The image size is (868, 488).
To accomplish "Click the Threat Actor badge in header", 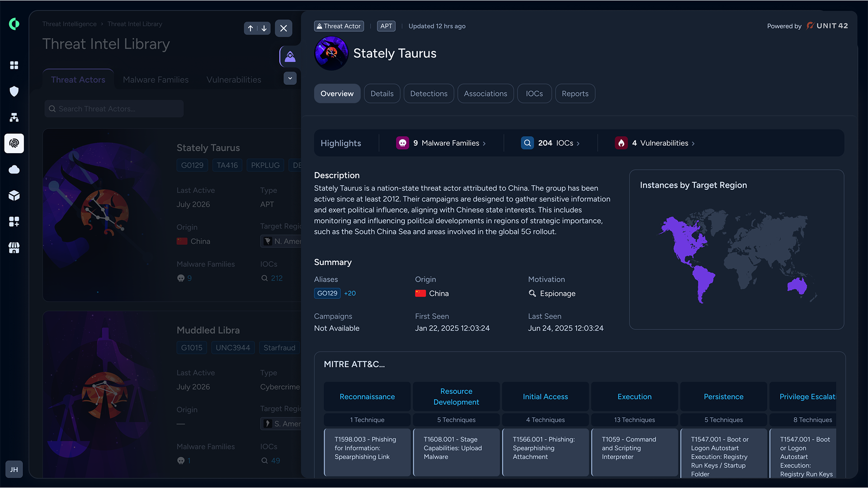I will point(339,26).
